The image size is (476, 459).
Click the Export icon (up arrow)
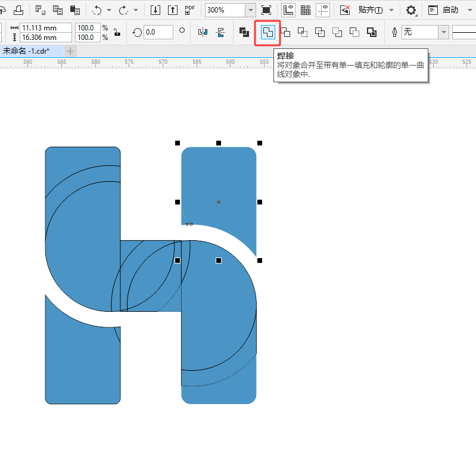[x=173, y=10]
